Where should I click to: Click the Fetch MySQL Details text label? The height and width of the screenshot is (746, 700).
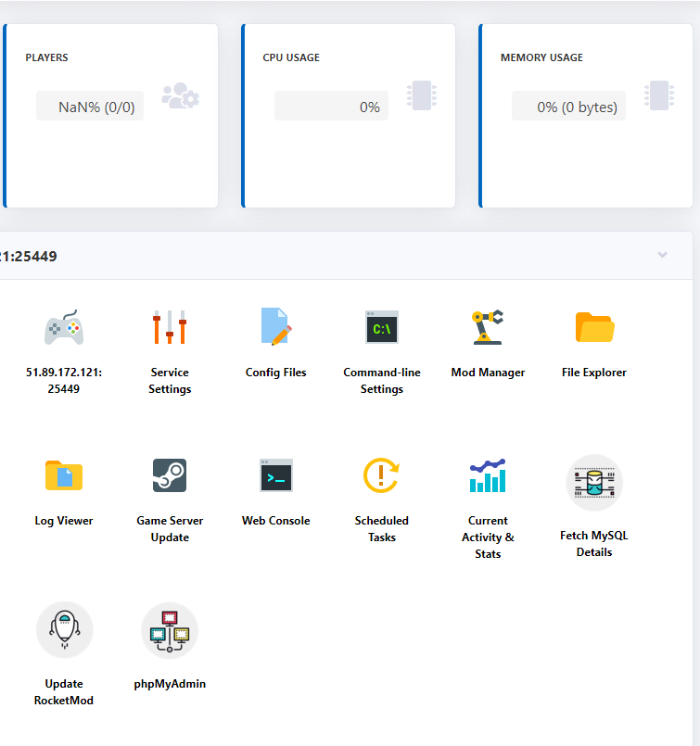coord(594,543)
